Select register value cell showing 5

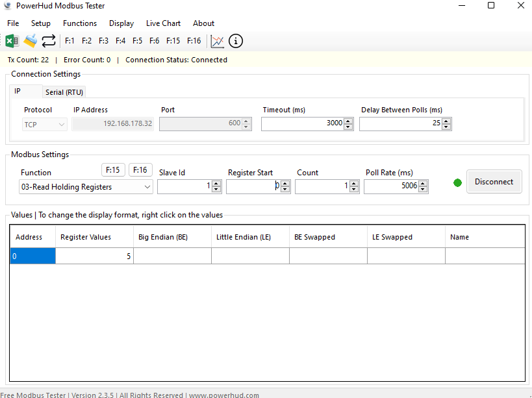tap(94, 256)
